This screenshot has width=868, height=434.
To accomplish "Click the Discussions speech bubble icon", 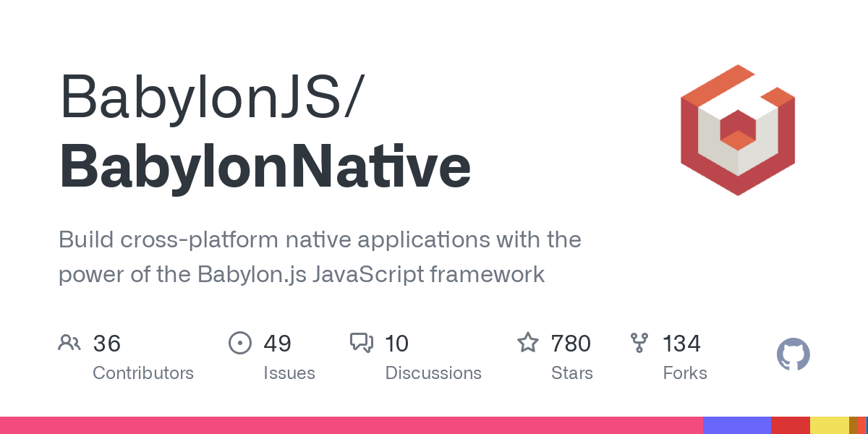I will pyautogui.click(x=361, y=342).
